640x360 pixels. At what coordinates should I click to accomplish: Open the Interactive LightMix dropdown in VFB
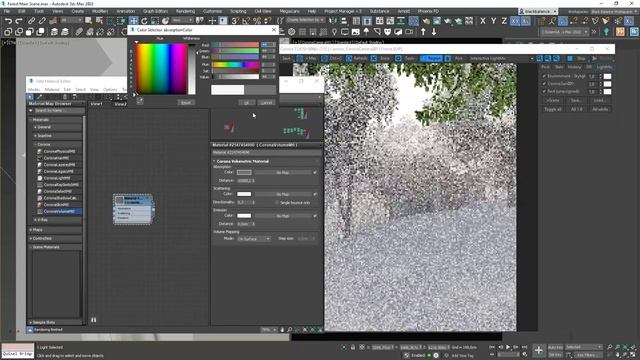502,58
